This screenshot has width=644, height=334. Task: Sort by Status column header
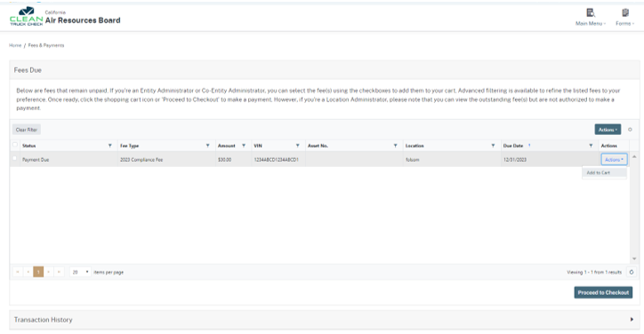point(29,146)
